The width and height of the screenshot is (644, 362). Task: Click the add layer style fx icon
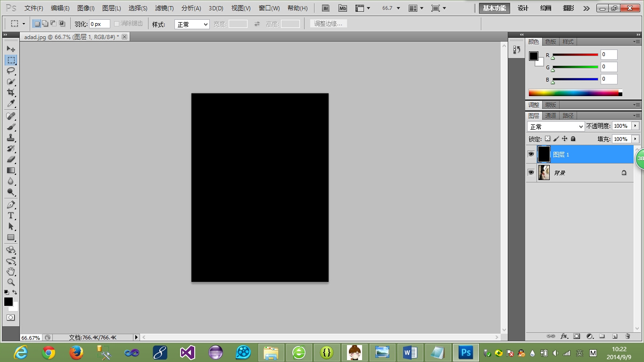point(564,336)
